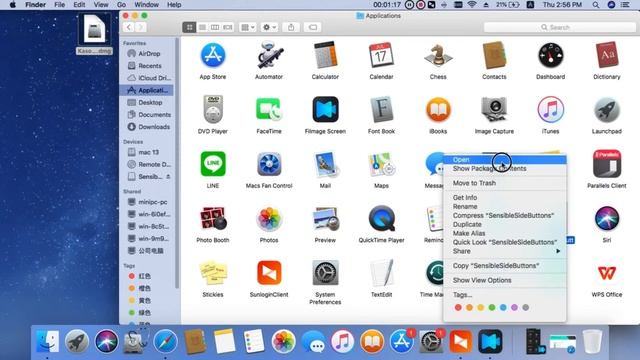The width and height of the screenshot is (640, 360).
Task: Open Tags… from the context menu
Action: click(x=505, y=294)
